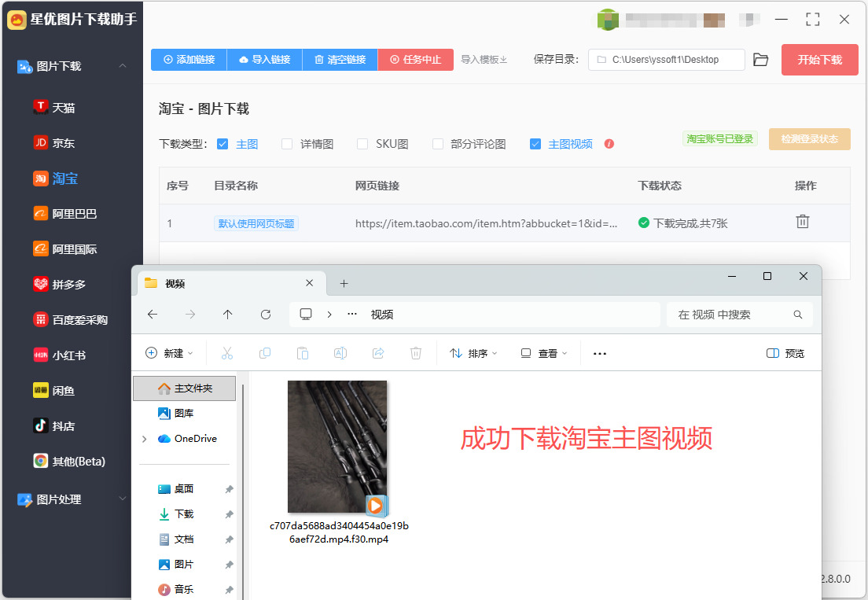Screen dimensions: 868x600
Task: Click the 清空链接 button
Action: click(x=340, y=60)
